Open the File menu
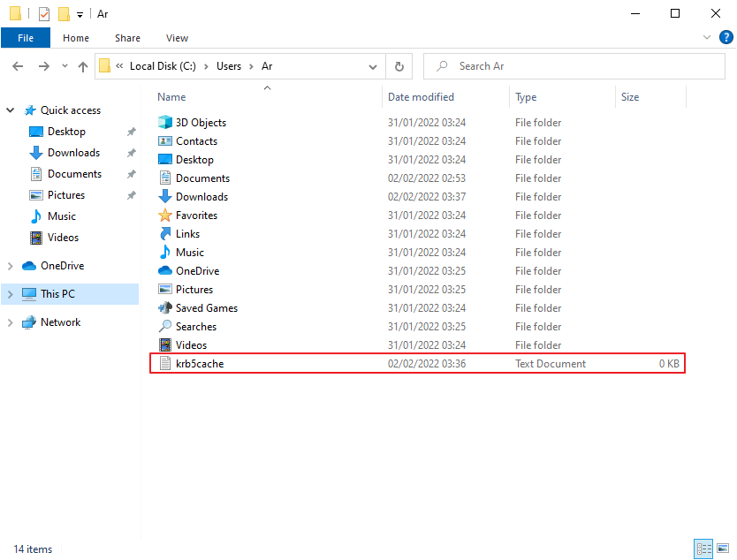This screenshot has width=737, height=560. (26, 38)
